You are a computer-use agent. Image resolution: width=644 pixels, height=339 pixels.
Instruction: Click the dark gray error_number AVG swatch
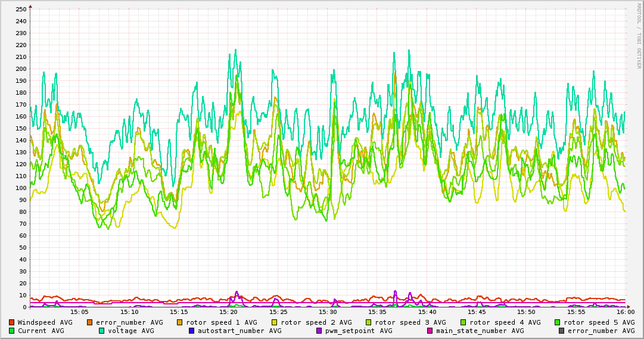[x=561, y=331]
